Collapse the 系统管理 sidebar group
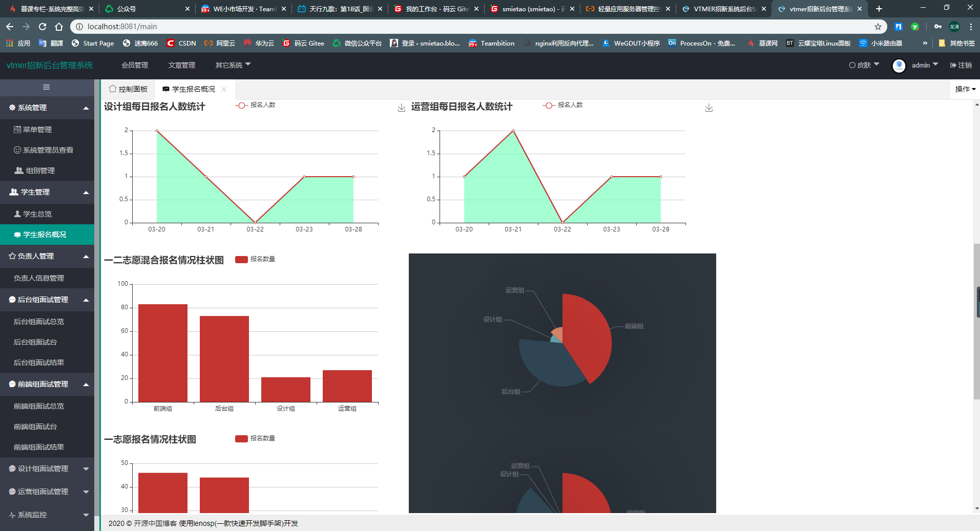The height and width of the screenshot is (531, 980). click(47, 108)
